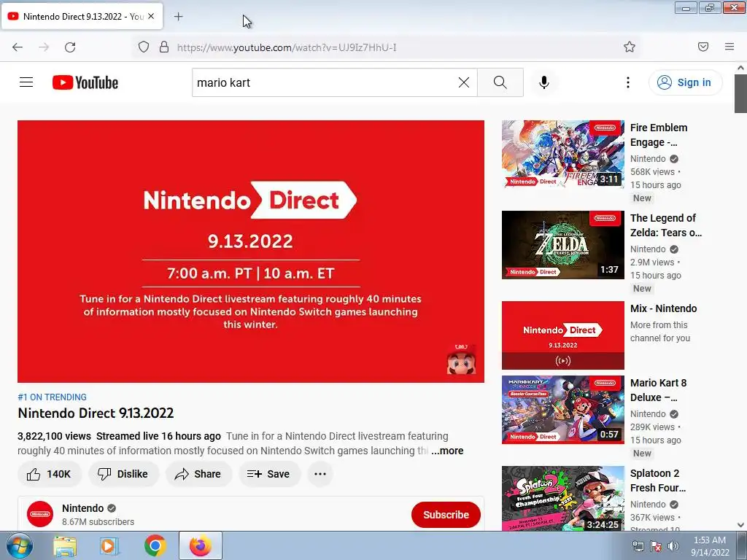This screenshot has height=560, width=747.
Task: Open the Nintendo channel name link
Action: (83, 508)
